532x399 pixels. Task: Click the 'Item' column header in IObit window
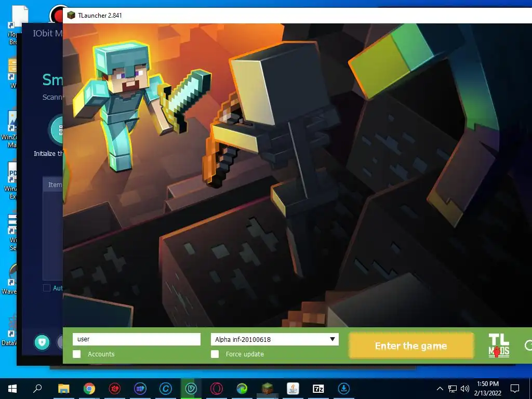[x=55, y=185]
